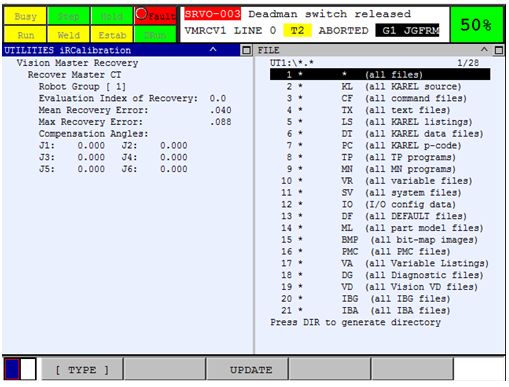Click the Estab status indicator
The height and width of the screenshot is (387, 509).
[112, 35]
